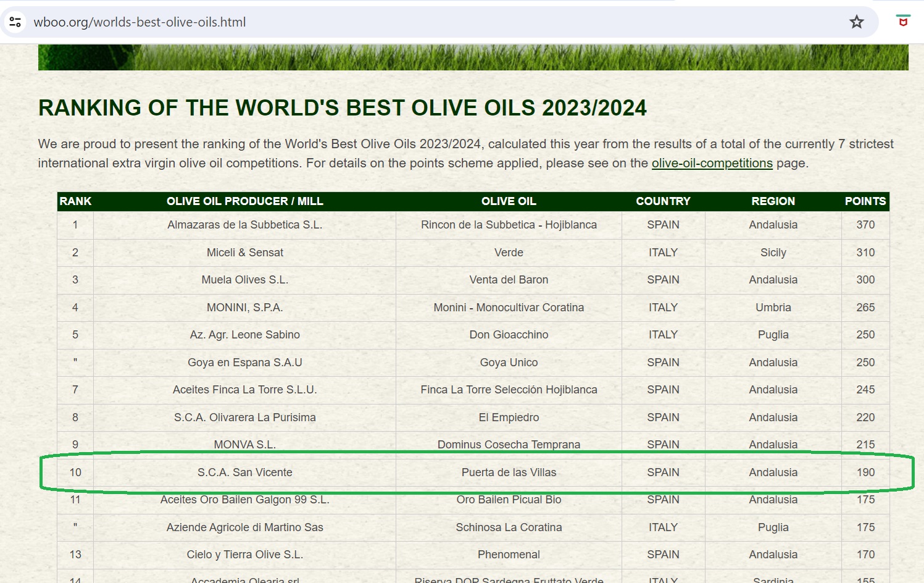This screenshot has height=583, width=924.
Task: Select producer Cielo y Tierra Olive S.L.
Action: (245, 555)
